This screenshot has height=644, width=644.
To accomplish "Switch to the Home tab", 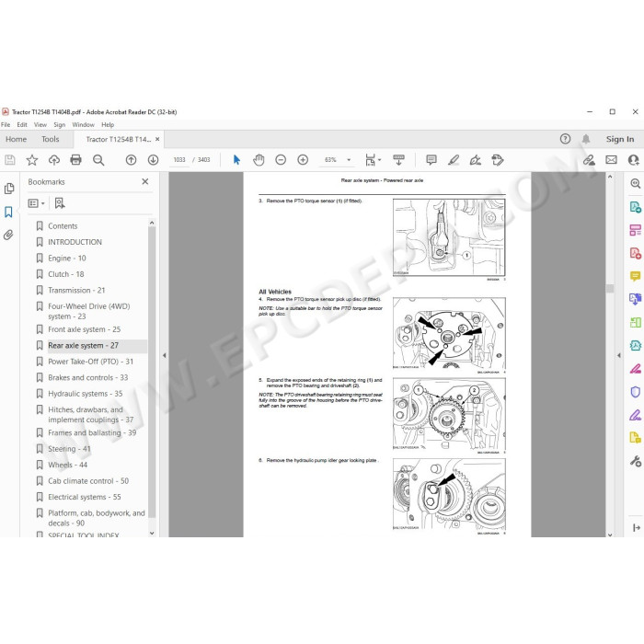I will [16, 139].
